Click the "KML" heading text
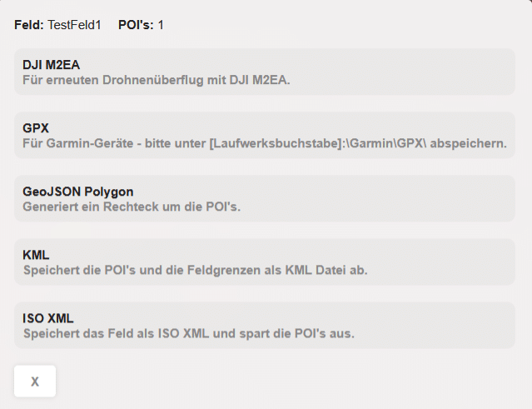This screenshot has width=532, height=409. pos(36,254)
